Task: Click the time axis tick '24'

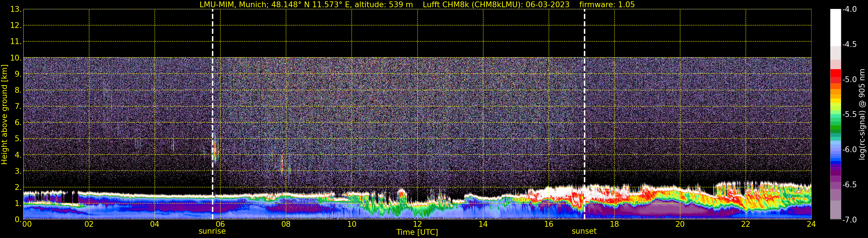Action: click(x=811, y=224)
